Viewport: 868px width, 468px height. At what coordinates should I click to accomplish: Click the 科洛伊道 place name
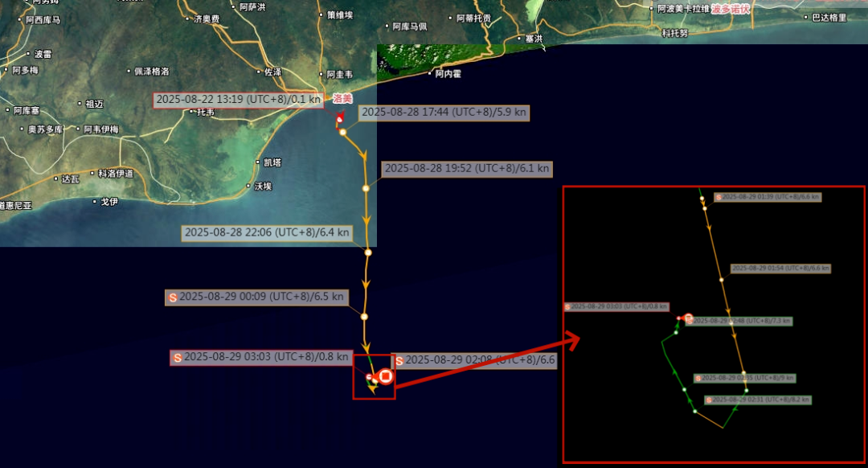pos(116,174)
